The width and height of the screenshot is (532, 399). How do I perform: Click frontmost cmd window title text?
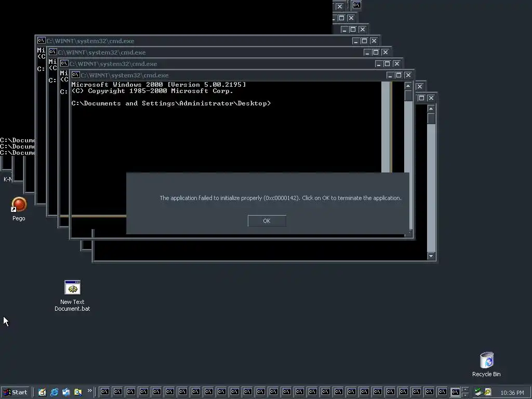(125, 75)
